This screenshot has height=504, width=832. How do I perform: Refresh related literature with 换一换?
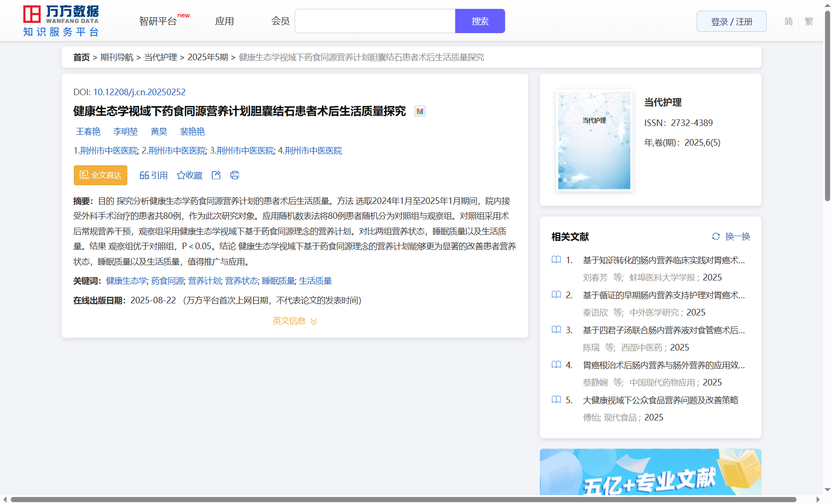[731, 237]
